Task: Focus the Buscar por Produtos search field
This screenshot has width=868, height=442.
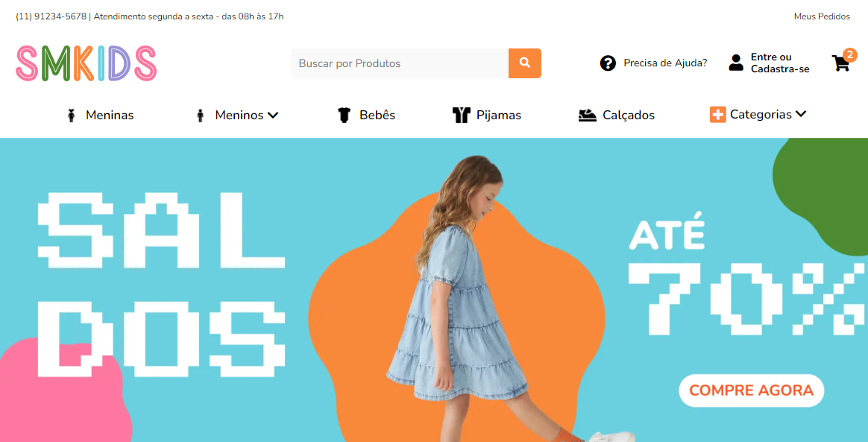Action: coord(400,63)
